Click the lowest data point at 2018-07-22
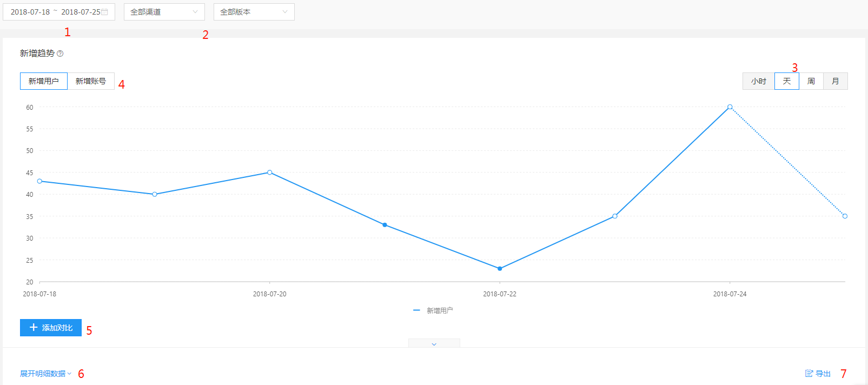Image resolution: width=868 pixels, height=385 pixels. [500, 269]
